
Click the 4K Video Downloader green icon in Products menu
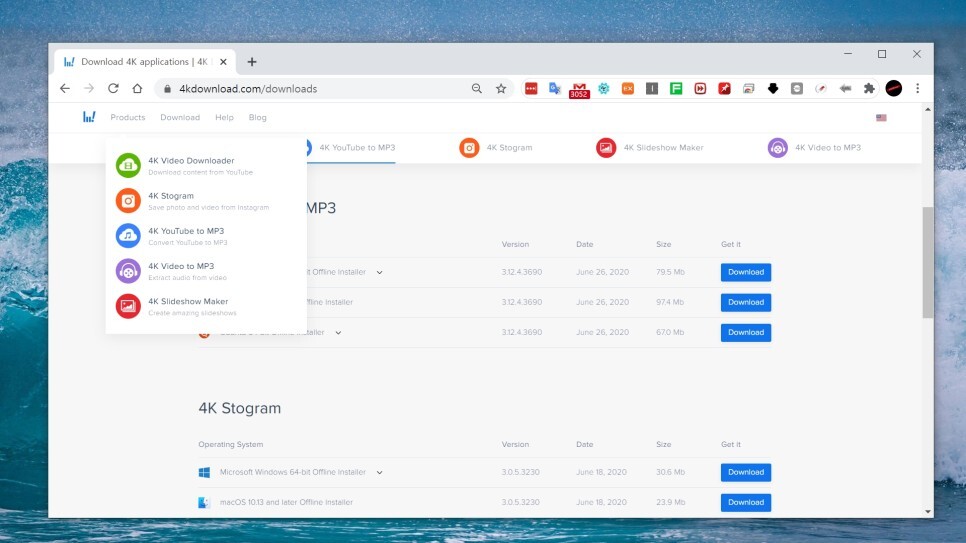[128, 165]
